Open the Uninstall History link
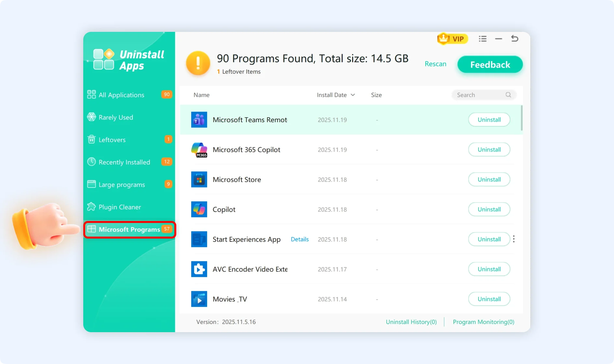 [411, 322]
